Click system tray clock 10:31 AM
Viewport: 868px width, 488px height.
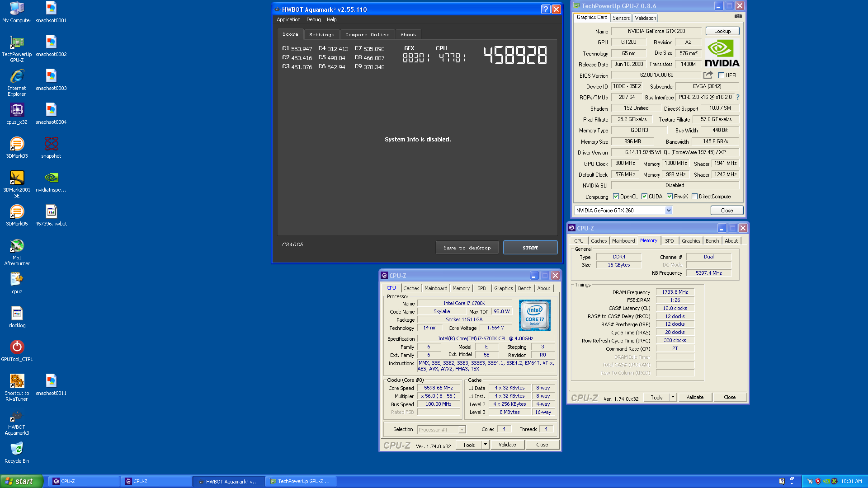[851, 482]
